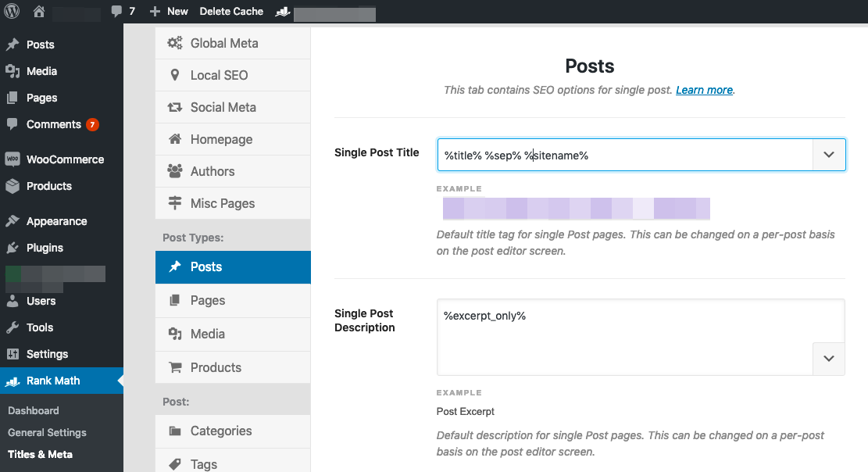The height and width of the screenshot is (472, 868).
Task: Select the Authors tab
Action: point(233,172)
